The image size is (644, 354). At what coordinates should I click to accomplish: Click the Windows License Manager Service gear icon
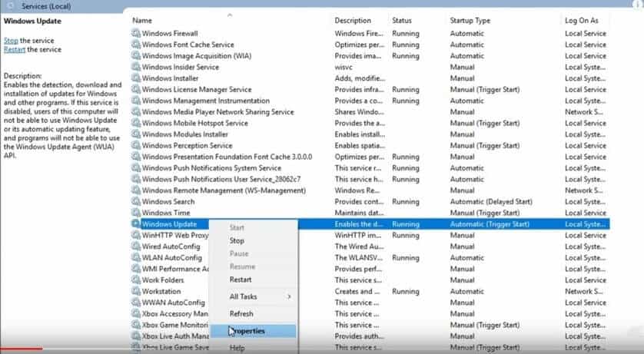(x=136, y=89)
